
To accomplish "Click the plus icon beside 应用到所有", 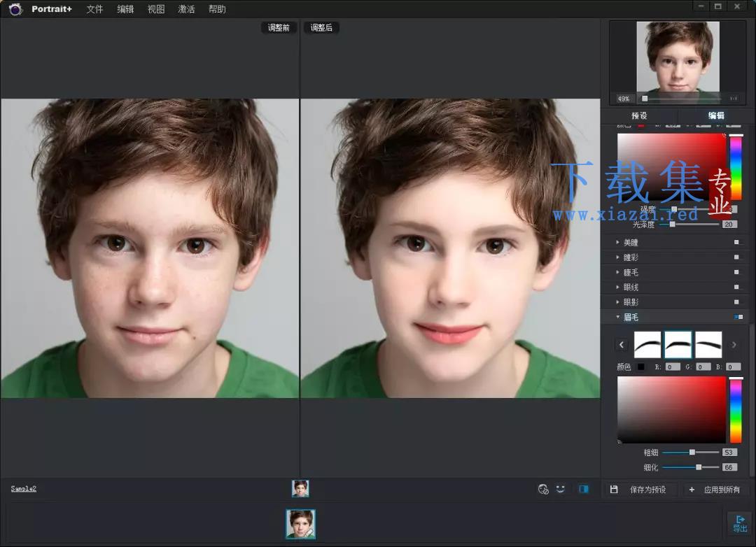I will (692, 490).
